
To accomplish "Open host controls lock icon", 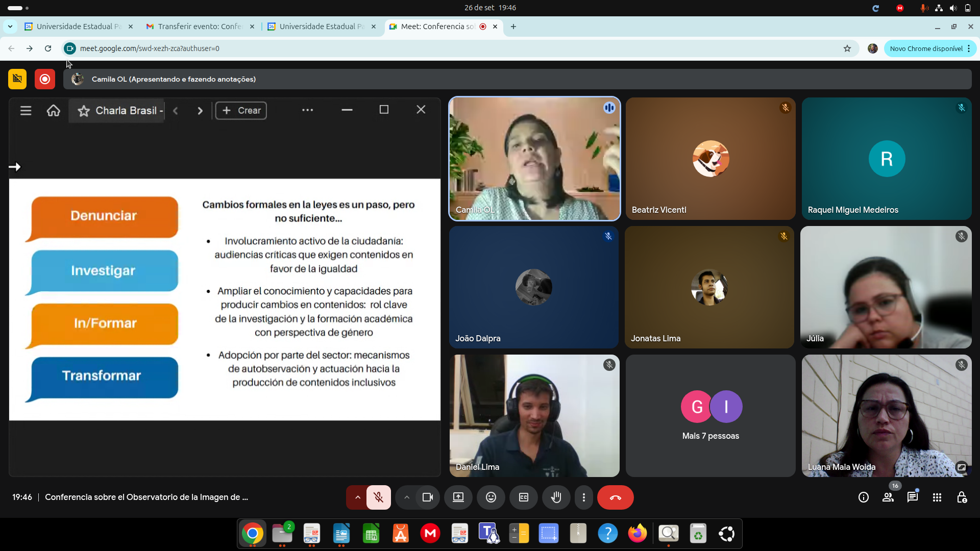I will click(962, 497).
